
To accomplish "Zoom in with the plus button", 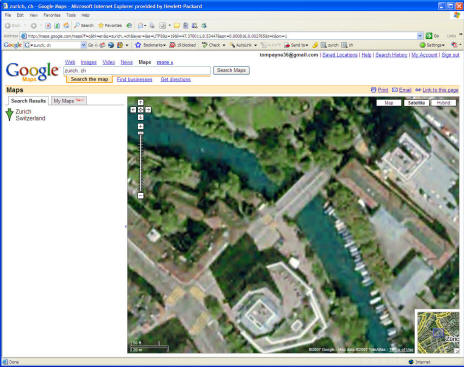I will point(140,126).
